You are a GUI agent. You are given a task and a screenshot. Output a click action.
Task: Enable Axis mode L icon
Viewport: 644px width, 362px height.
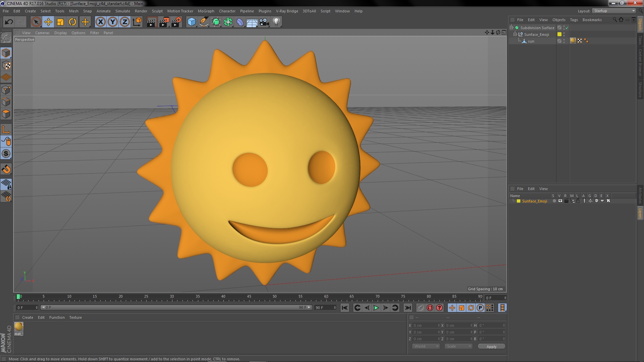6,129
